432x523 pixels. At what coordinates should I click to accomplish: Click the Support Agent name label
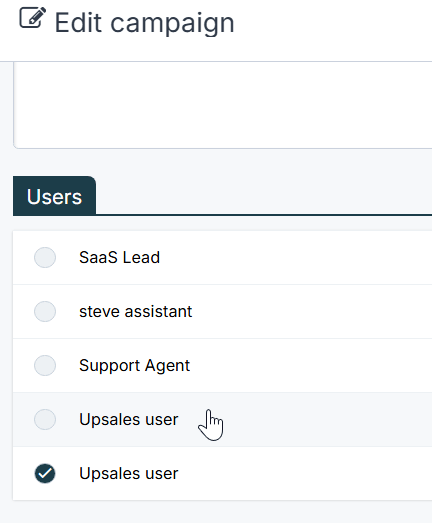(134, 366)
